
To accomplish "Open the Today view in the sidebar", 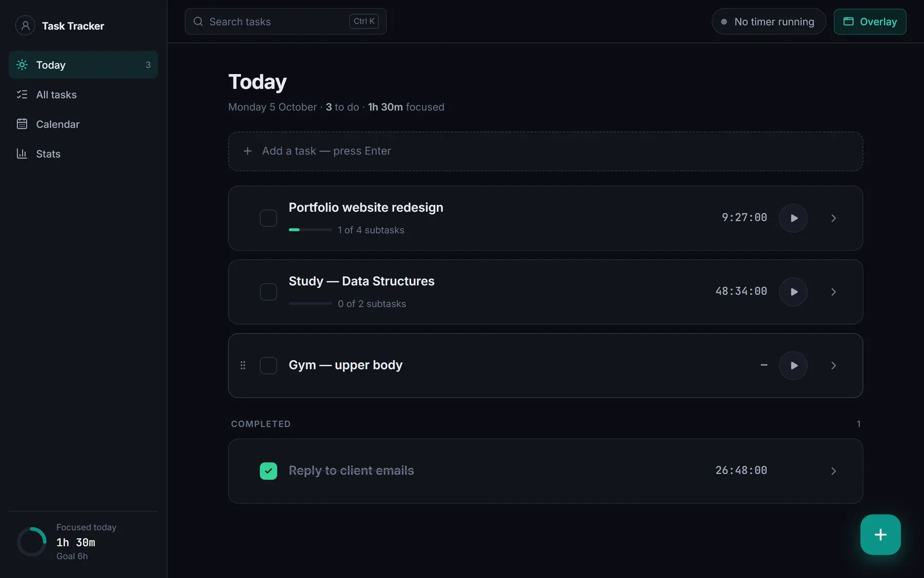I will tap(83, 65).
